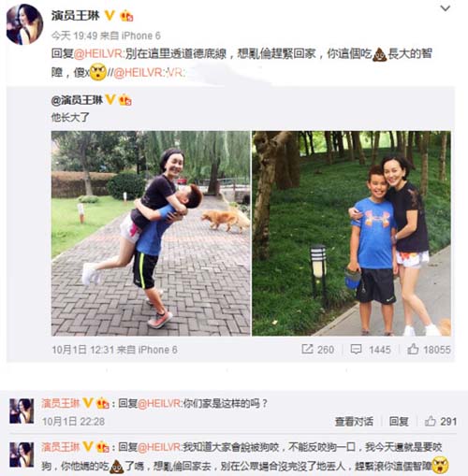Open @HEILVR mention in first comment
Viewport: 468px width, 476px height.
(x=159, y=404)
